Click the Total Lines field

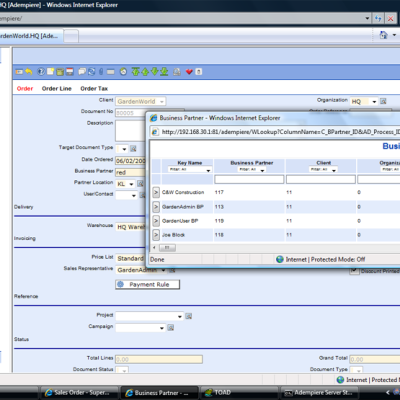click(159, 359)
